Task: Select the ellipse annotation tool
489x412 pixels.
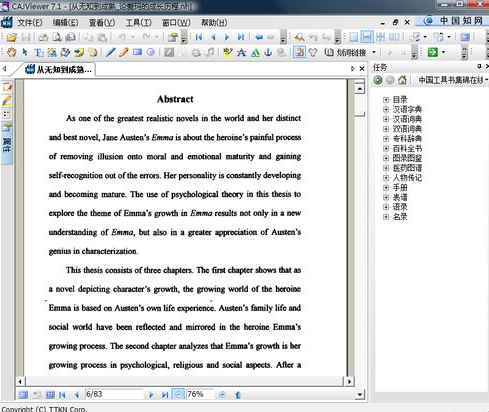Action: click(x=151, y=52)
